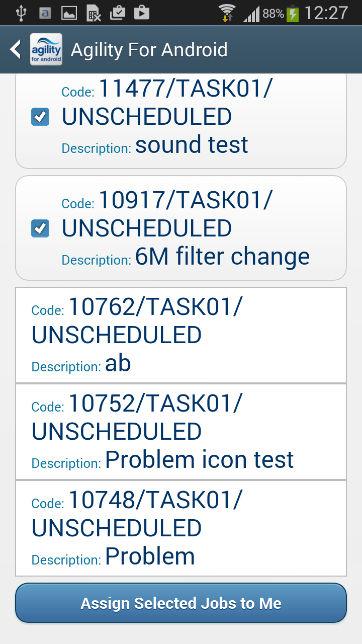
Task: Tap the USB connection status icon
Action: 21,13
